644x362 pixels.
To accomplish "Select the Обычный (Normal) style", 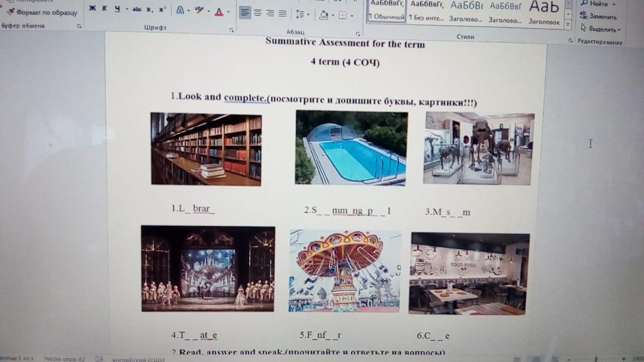I will coord(387,11).
